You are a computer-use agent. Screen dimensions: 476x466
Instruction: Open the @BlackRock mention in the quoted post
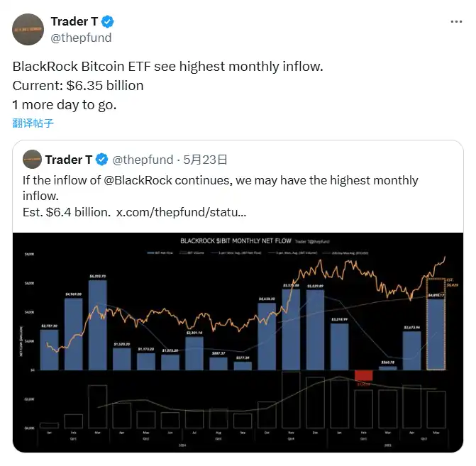pos(142,180)
